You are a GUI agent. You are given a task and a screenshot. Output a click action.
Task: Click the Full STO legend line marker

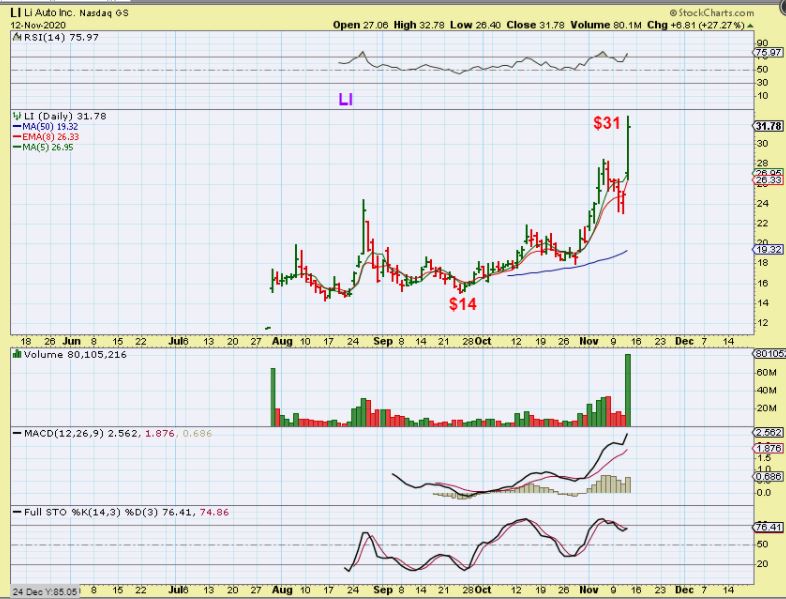[x=18, y=512]
